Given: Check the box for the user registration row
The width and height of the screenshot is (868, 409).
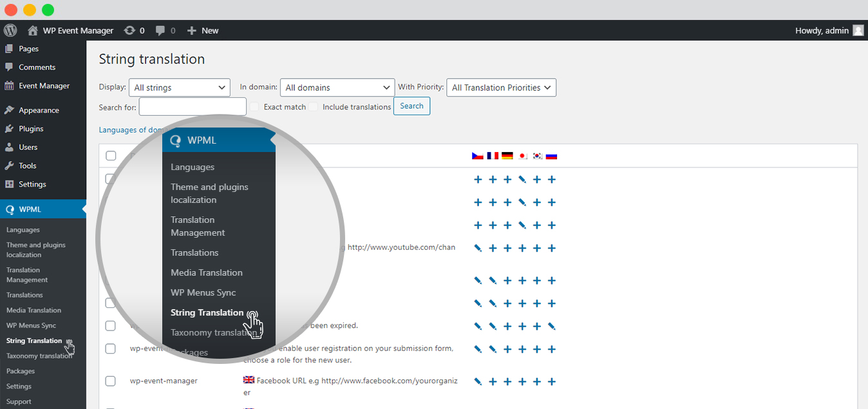Looking at the screenshot, I should [111, 348].
